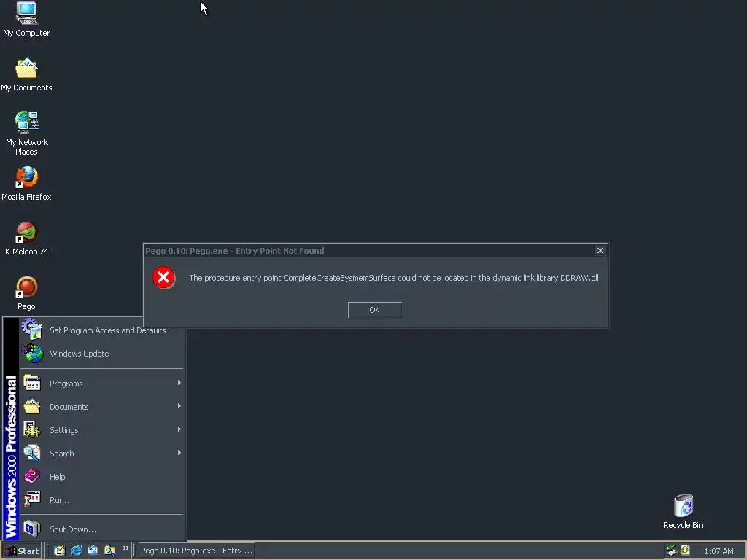
Task: Select the Pego desktop shortcut
Action: 26,293
